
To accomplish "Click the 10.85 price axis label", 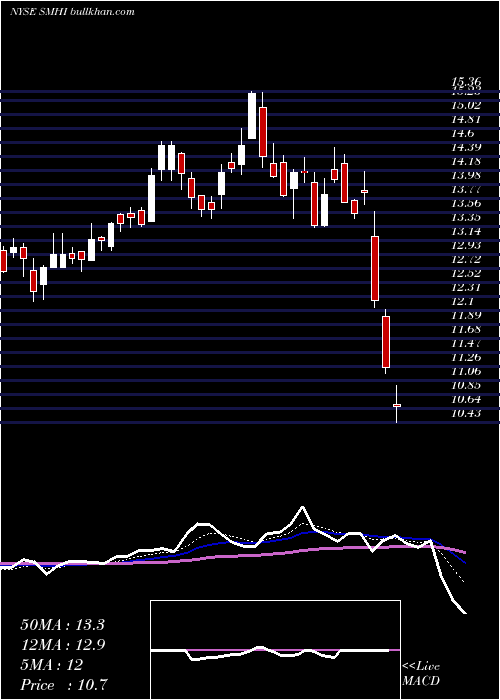I will [466, 385].
